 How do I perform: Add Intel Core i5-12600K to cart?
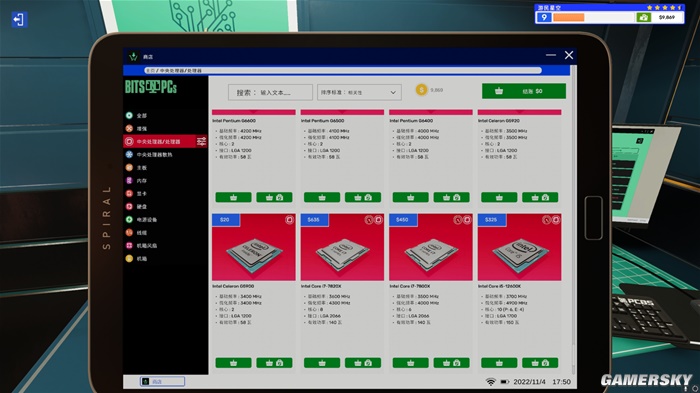click(x=499, y=363)
